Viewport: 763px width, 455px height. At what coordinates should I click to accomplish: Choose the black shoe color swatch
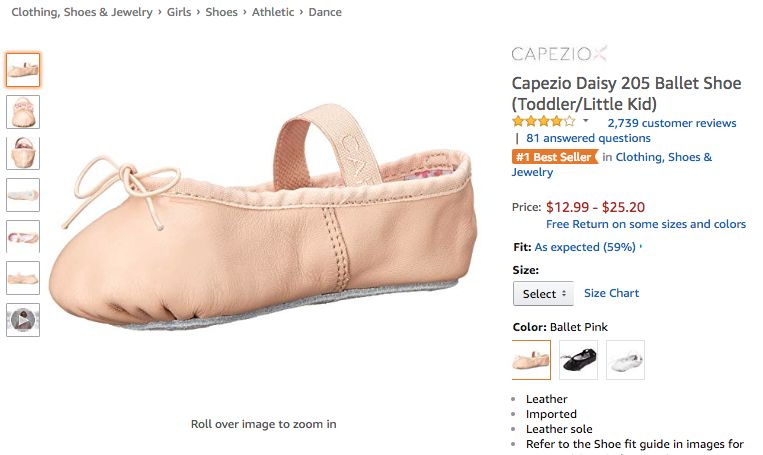coord(578,360)
